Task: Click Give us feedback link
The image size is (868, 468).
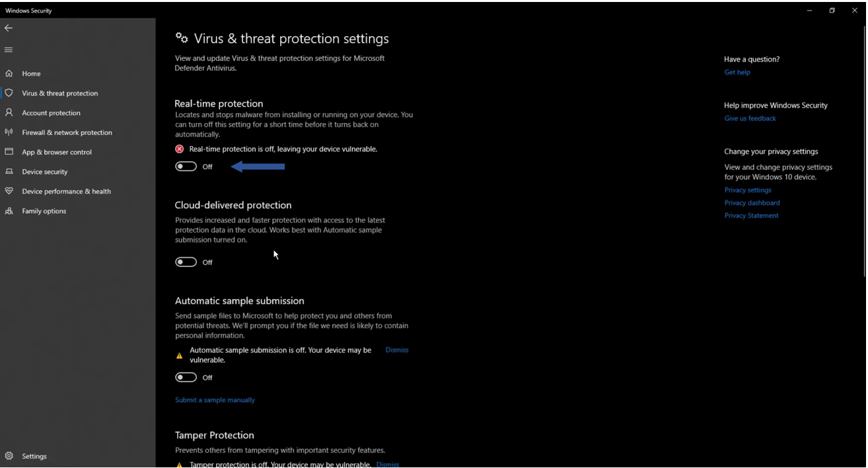Action: [750, 118]
